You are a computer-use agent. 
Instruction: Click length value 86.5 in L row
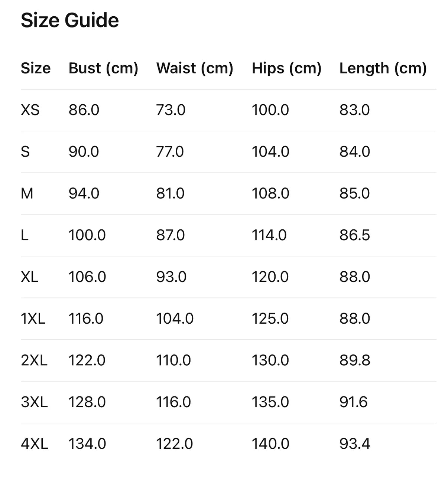tap(355, 235)
